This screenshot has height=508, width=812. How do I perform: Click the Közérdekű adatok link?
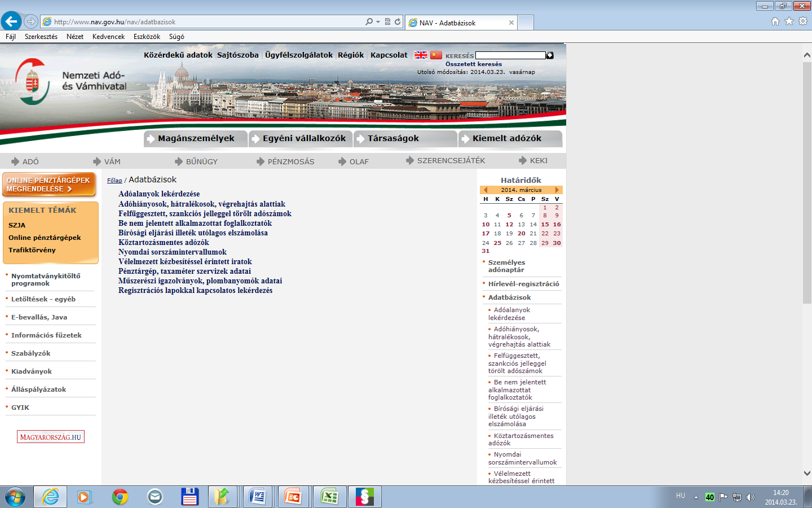point(178,55)
